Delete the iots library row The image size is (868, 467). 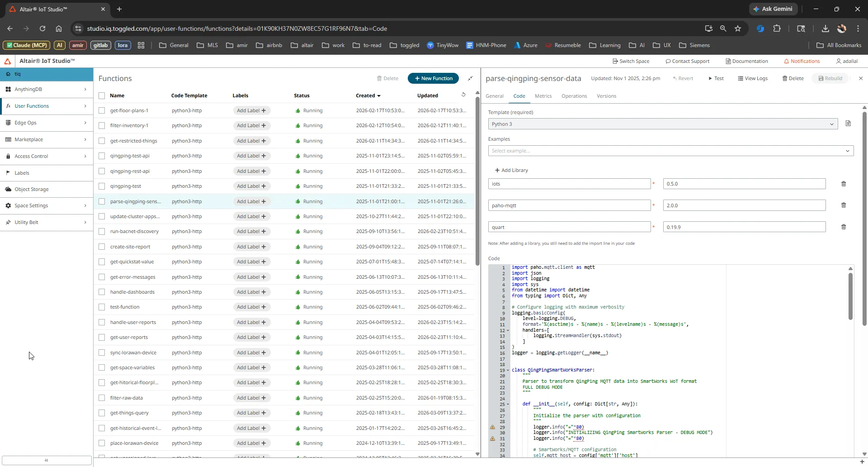coord(843,184)
